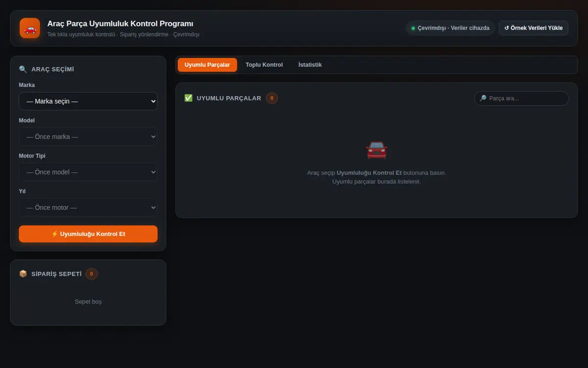Open the İstatistik tab

coord(310,65)
